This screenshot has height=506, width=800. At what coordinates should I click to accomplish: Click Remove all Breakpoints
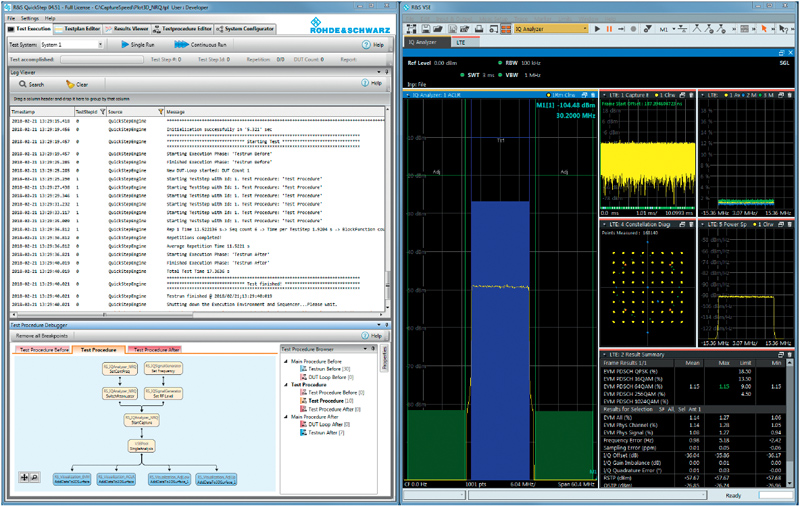point(41,336)
